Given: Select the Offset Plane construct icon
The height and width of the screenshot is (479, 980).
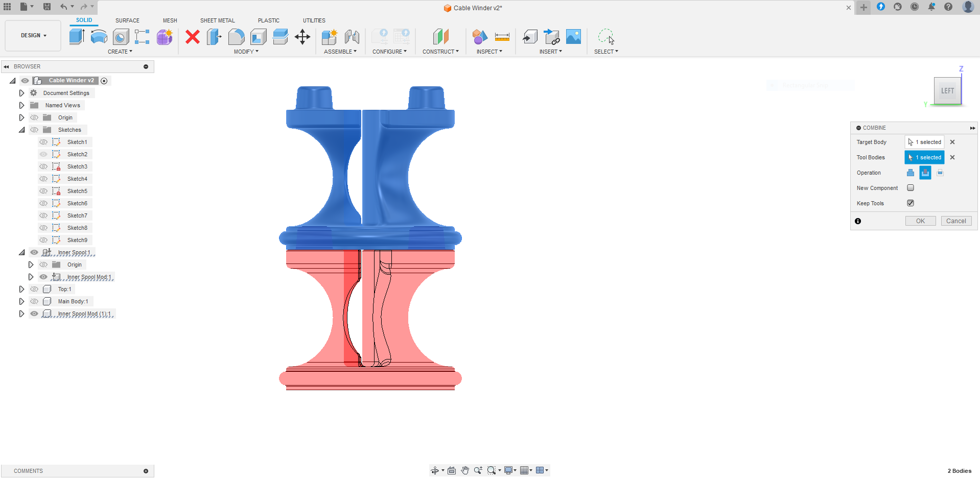Looking at the screenshot, I should tap(440, 37).
